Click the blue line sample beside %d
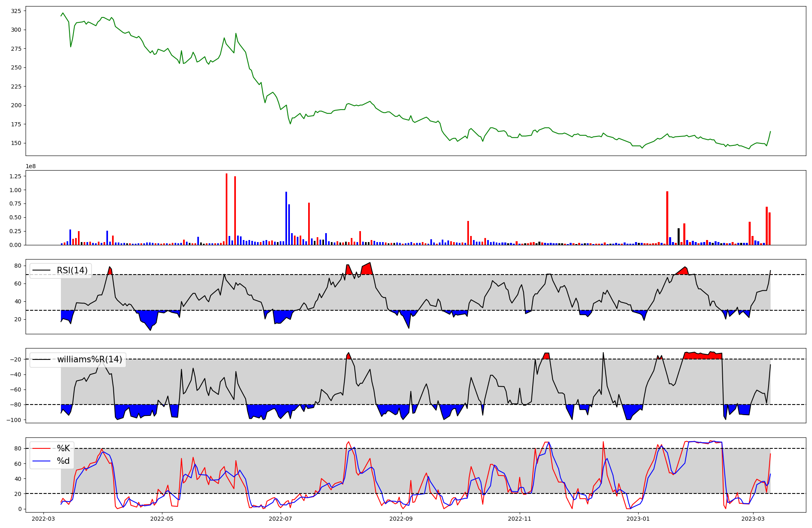Viewport: 812px width, 528px height. tap(41, 461)
